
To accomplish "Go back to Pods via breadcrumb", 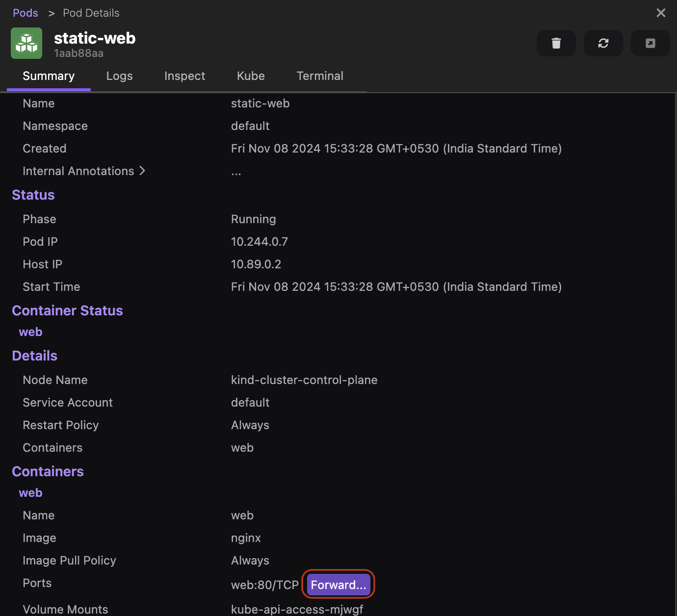I will pyautogui.click(x=26, y=13).
